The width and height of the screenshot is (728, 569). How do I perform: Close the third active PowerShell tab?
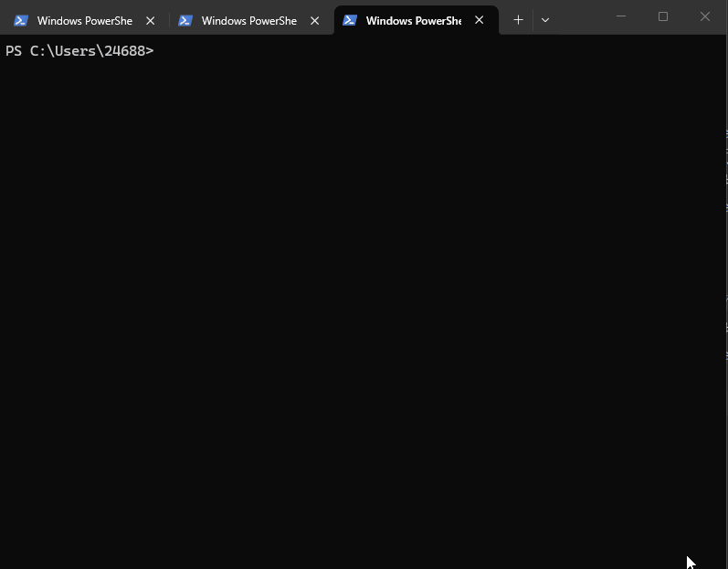pos(480,20)
